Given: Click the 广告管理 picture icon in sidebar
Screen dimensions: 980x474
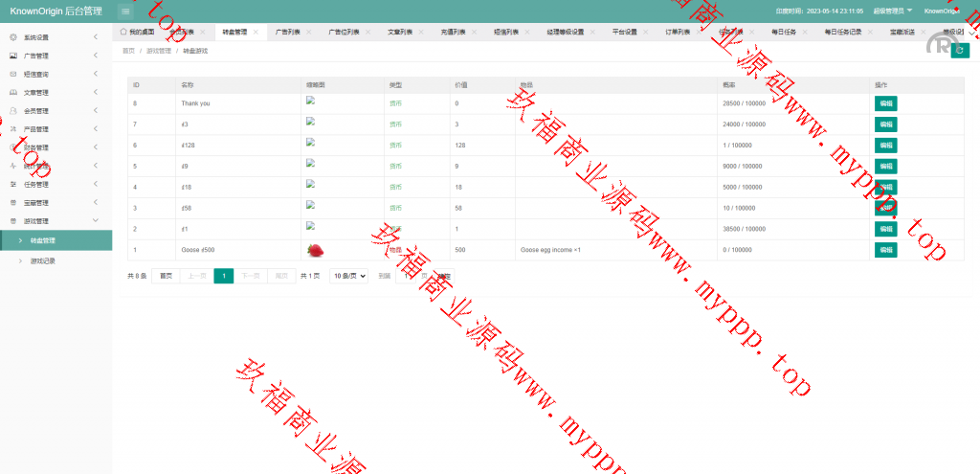Looking at the screenshot, I should 12,56.
